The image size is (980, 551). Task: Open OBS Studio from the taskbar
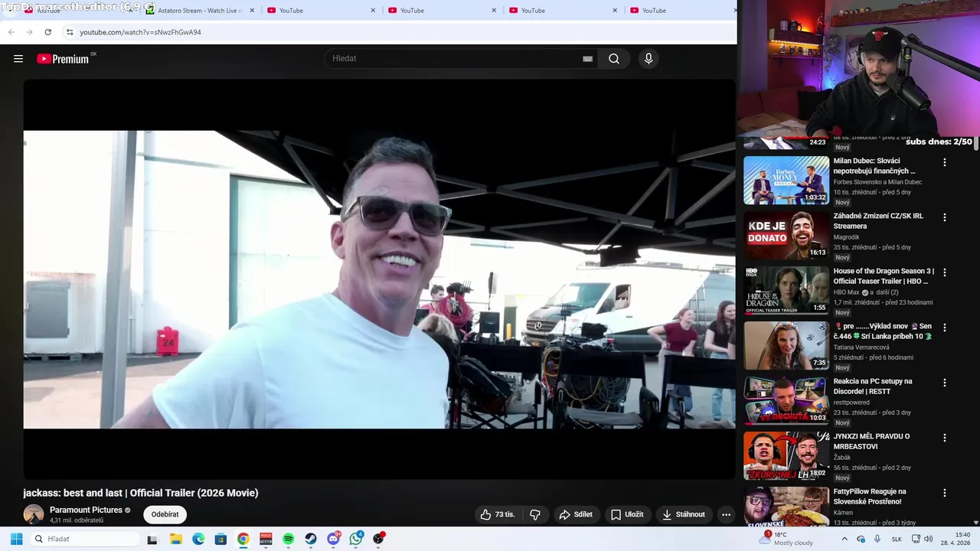(x=378, y=539)
